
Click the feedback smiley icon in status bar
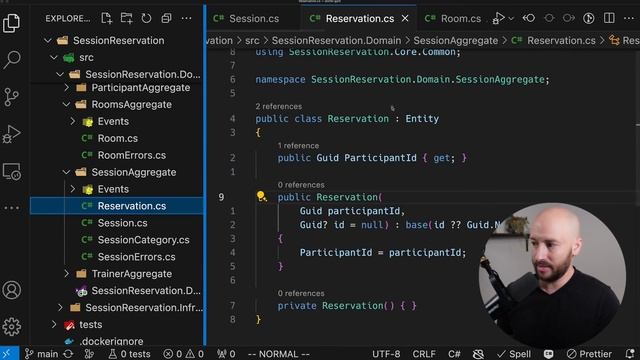click(549, 354)
